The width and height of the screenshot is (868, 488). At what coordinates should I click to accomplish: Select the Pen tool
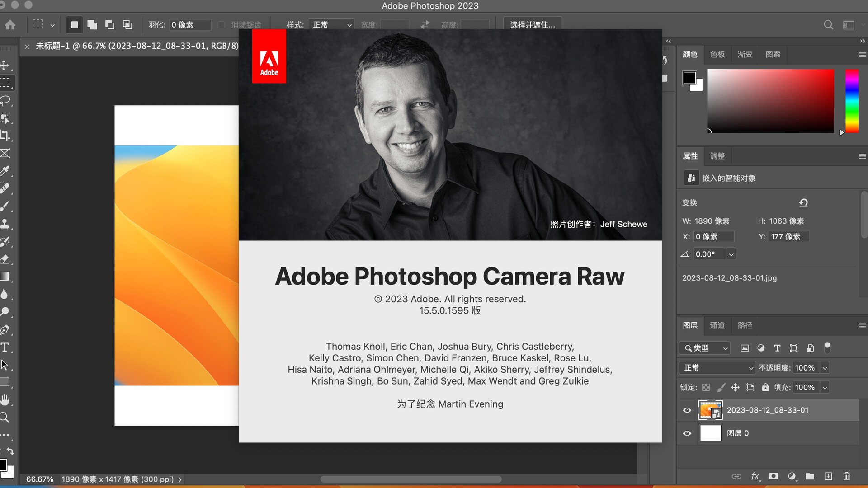(x=5, y=329)
